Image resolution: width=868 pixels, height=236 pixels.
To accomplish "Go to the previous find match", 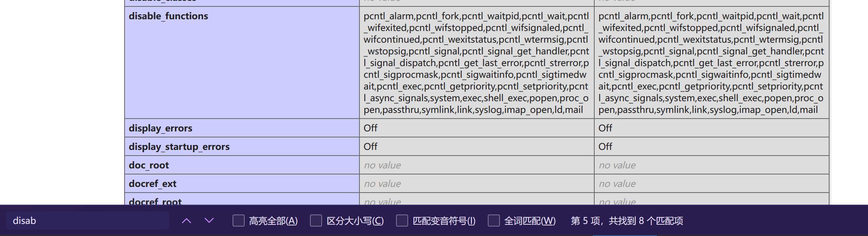I will tap(187, 221).
